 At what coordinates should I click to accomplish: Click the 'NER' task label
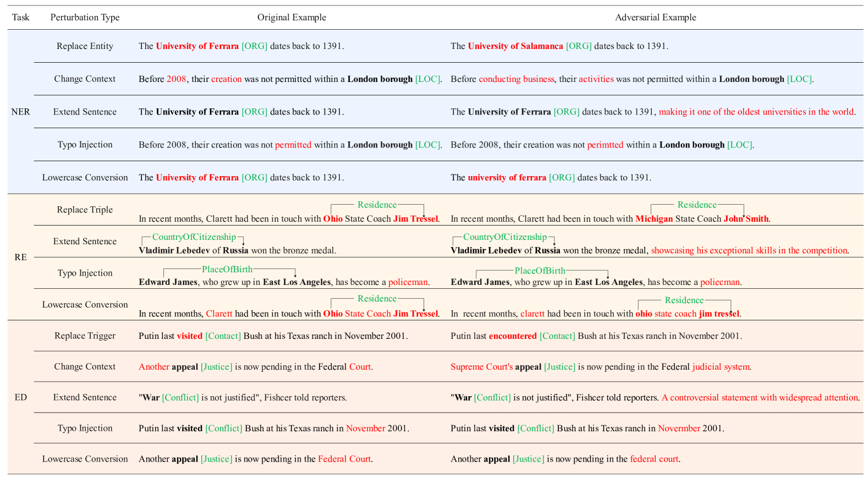[20, 112]
